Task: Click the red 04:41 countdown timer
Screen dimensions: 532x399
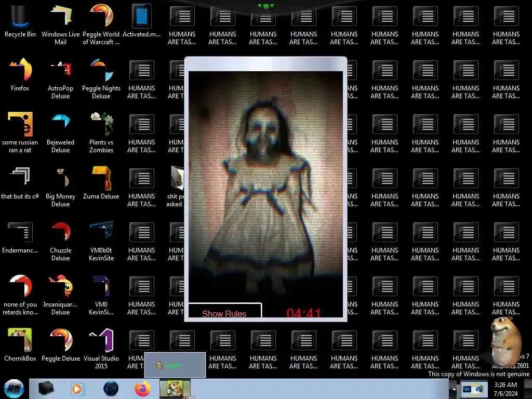Action: click(303, 313)
